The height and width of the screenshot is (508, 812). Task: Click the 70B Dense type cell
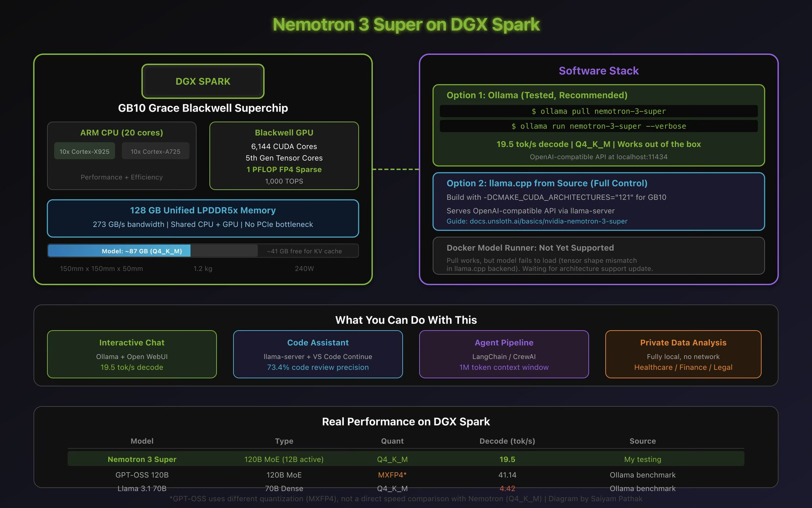pos(284,489)
